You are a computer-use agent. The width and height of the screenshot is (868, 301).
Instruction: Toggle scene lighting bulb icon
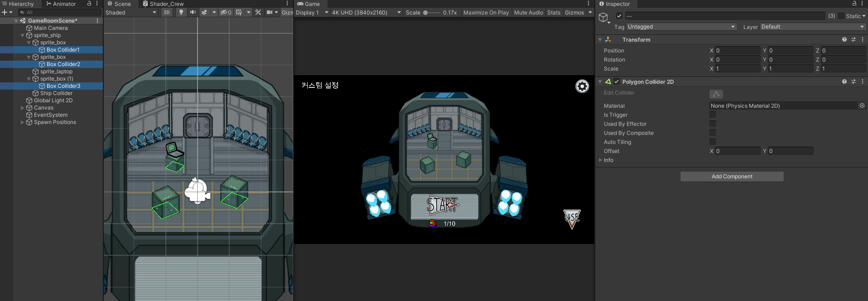181,13
